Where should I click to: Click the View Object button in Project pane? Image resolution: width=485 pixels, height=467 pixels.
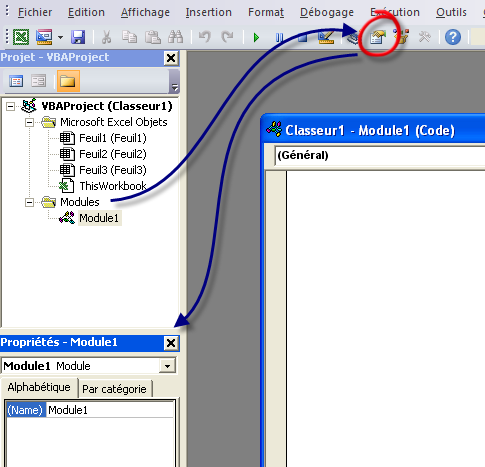click(x=38, y=81)
